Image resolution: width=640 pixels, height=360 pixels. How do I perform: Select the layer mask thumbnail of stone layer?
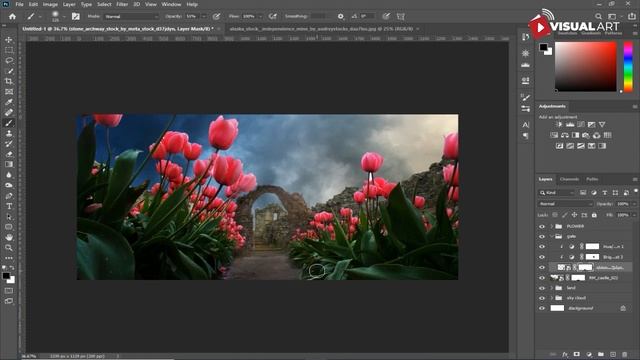[x=585, y=267]
